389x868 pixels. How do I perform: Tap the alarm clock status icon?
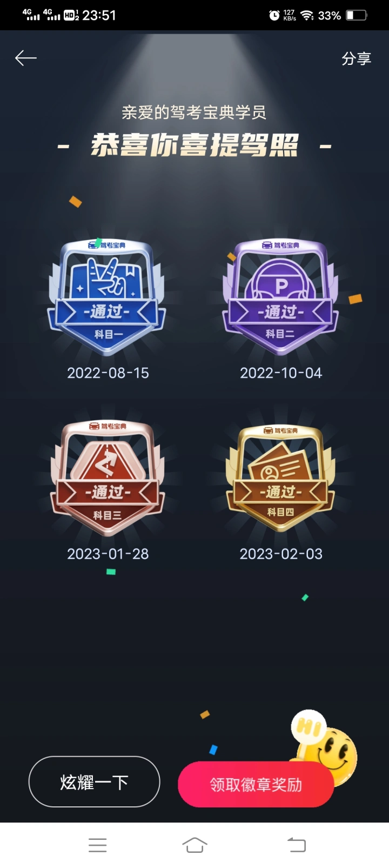tap(274, 15)
